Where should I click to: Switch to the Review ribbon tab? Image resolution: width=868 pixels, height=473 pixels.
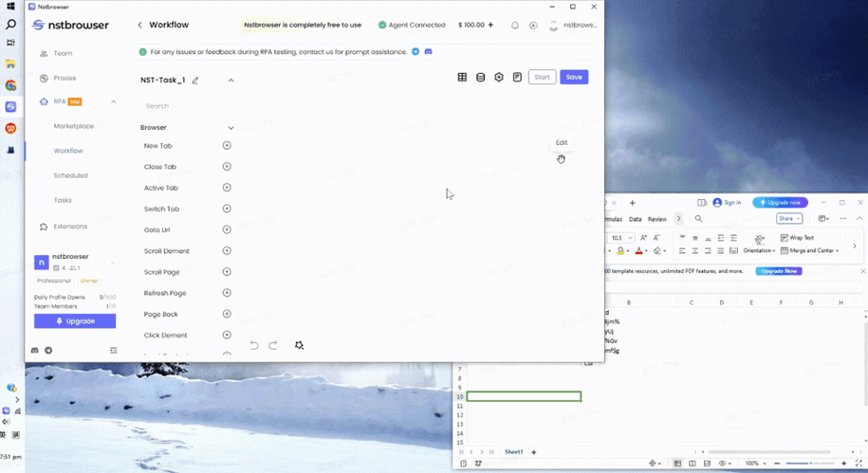[x=657, y=219]
